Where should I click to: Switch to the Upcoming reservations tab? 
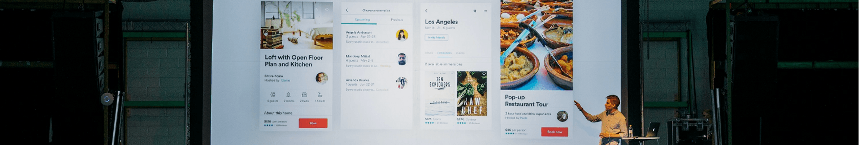[362, 20]
